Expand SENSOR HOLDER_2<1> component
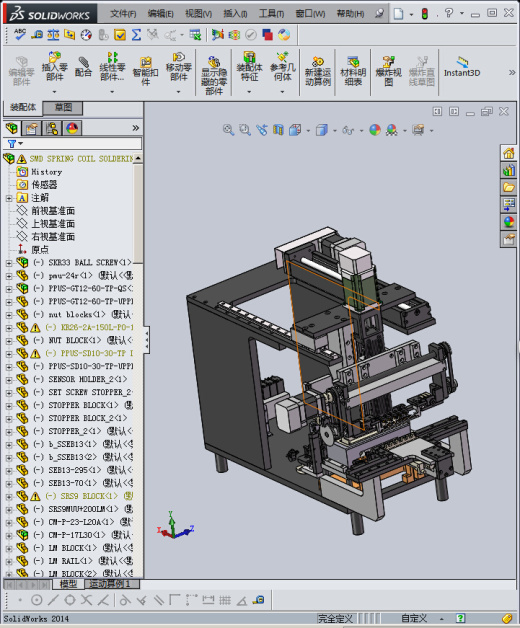 pos(9,380)
